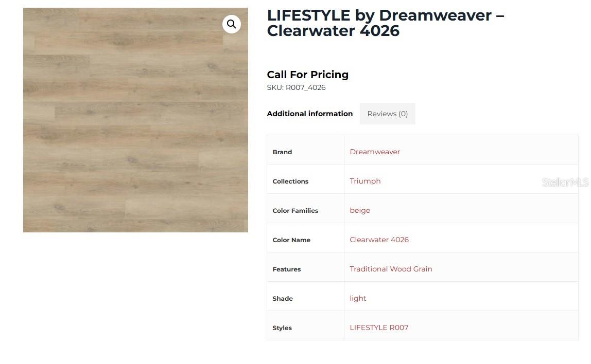
Task: Click the light shade link
Action: (x=358, y=298)
